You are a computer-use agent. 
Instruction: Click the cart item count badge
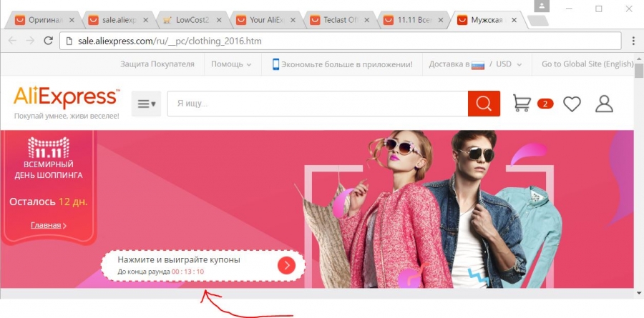tap(545, 104)
